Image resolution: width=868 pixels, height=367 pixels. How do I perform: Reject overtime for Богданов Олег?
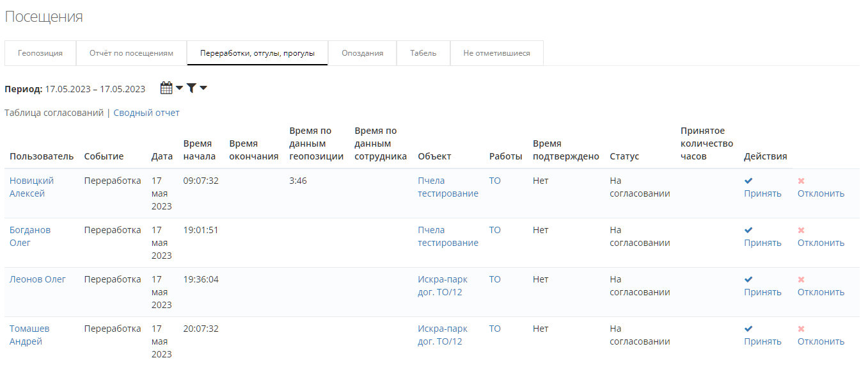pyautogui.click(x=821, y=243)
